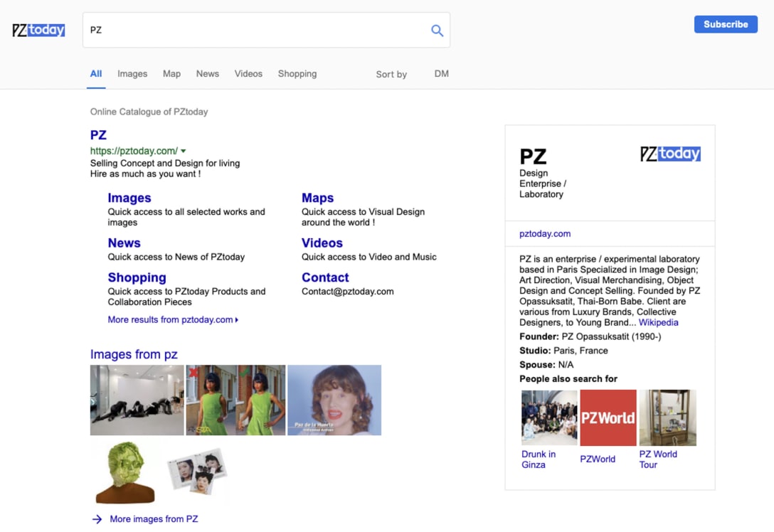Click the PZtoday logo in the info panel
The width and height of the screenshot is (774, 532).
point(670,154)
